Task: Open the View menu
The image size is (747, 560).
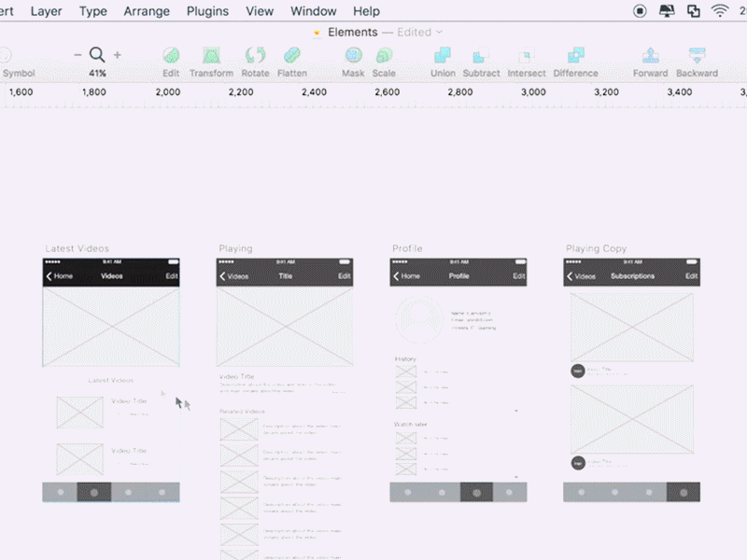Action: point(259,10)
